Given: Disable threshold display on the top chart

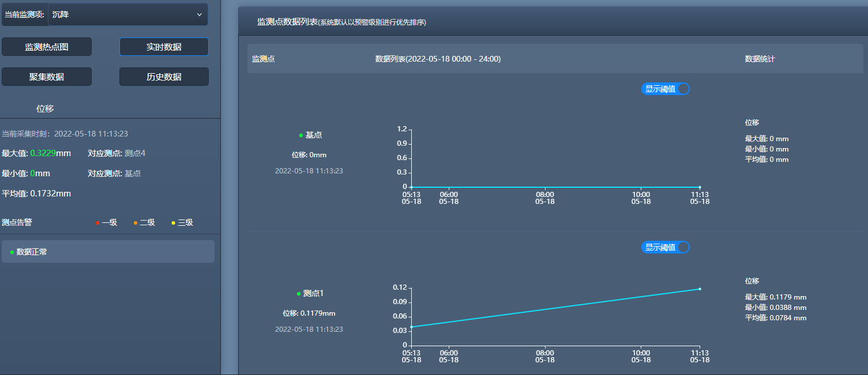Looking at the screenshot, I should [683, 89].
